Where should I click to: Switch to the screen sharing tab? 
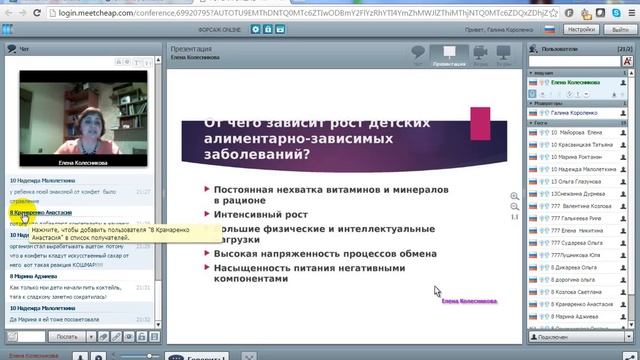click(503, 56)
